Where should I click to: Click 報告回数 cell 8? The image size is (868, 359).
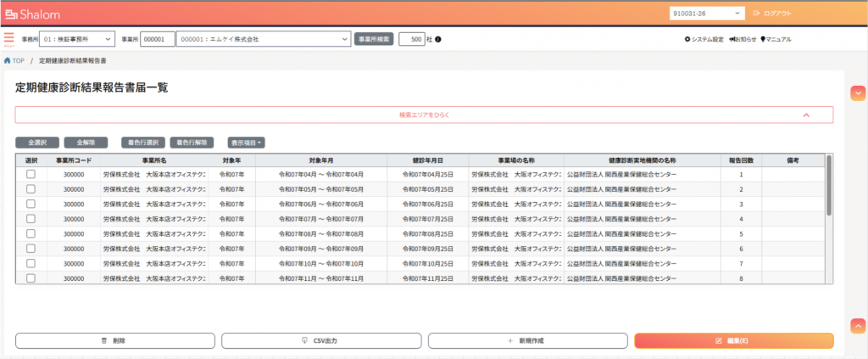coord(741,278)
